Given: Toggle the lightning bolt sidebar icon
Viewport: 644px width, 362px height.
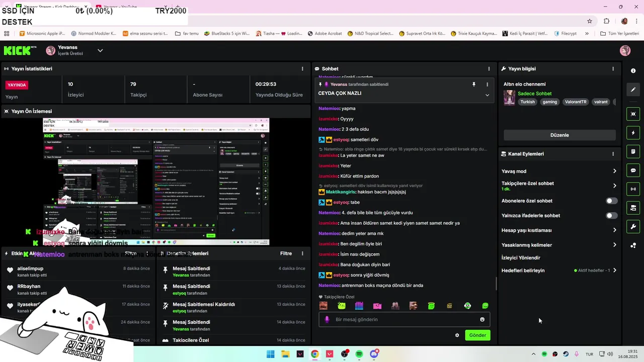Looking at the screenshot, I should coord(633,133).
